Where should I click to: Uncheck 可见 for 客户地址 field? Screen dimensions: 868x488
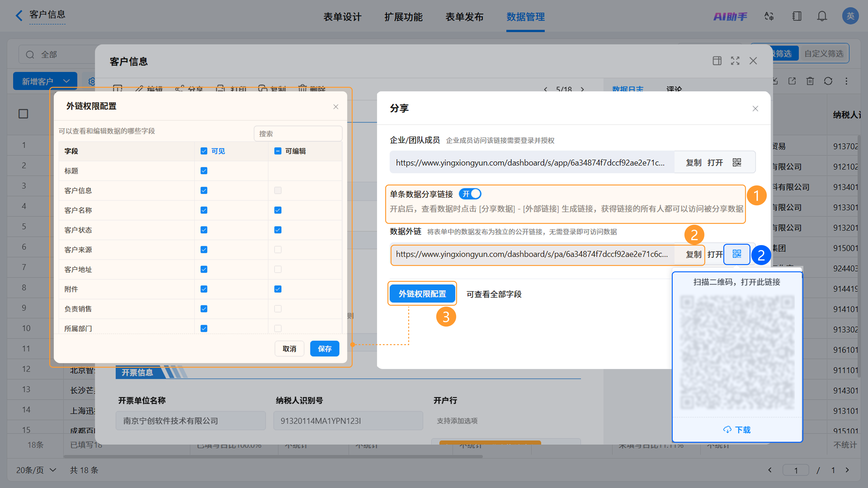click(x=204, y=269)
